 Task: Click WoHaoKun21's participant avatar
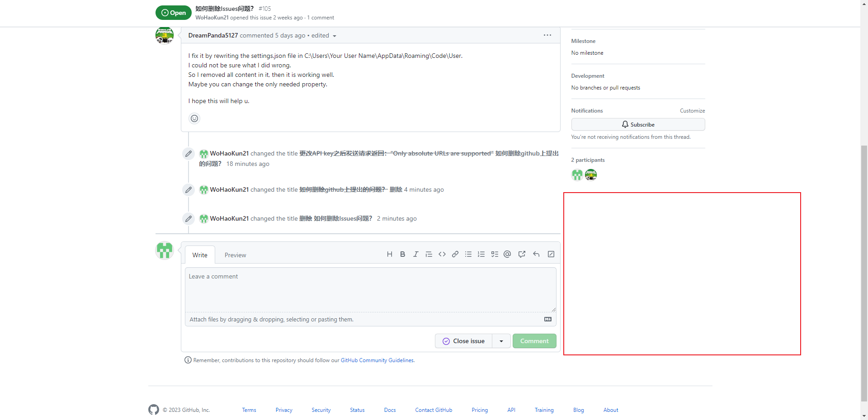click(x=576, y=175)
